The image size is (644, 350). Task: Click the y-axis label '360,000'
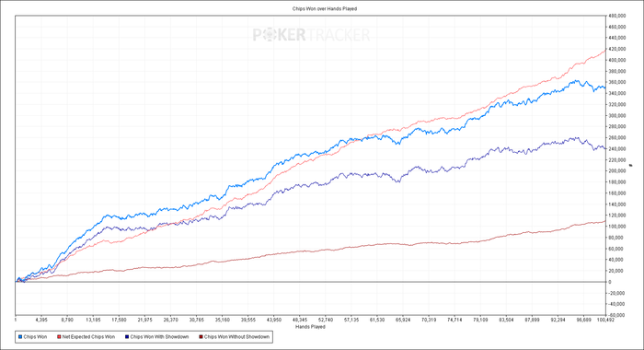617,82
